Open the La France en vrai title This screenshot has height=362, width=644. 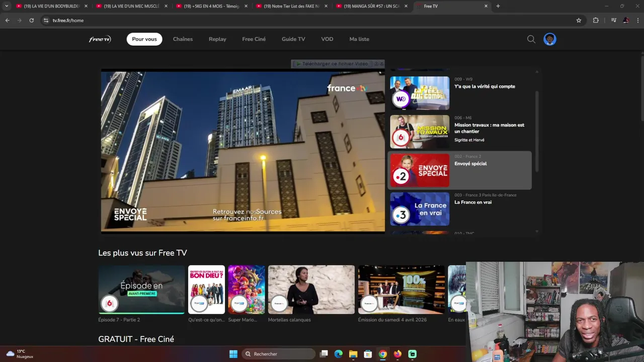click(x=473, y=202)
